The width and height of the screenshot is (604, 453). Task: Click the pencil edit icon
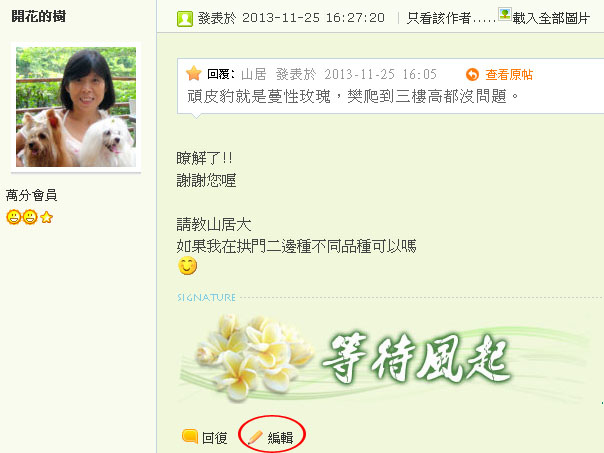click(255, 437)
